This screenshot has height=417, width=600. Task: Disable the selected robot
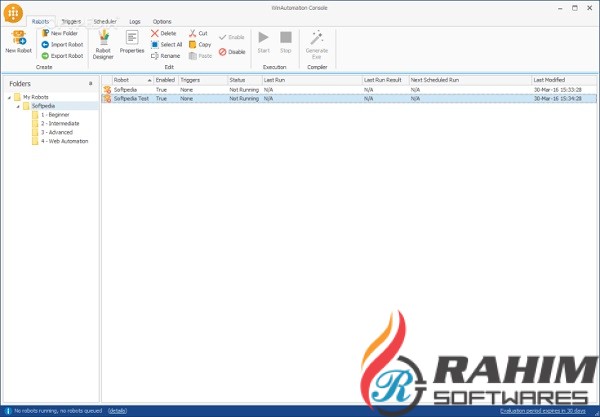coord(232,52)
